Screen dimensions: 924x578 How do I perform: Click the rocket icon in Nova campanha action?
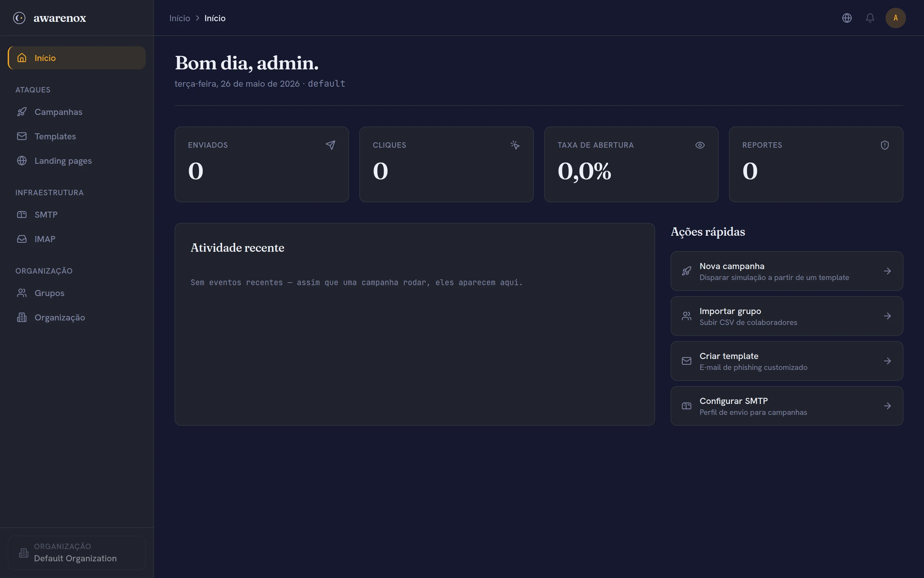687,271
